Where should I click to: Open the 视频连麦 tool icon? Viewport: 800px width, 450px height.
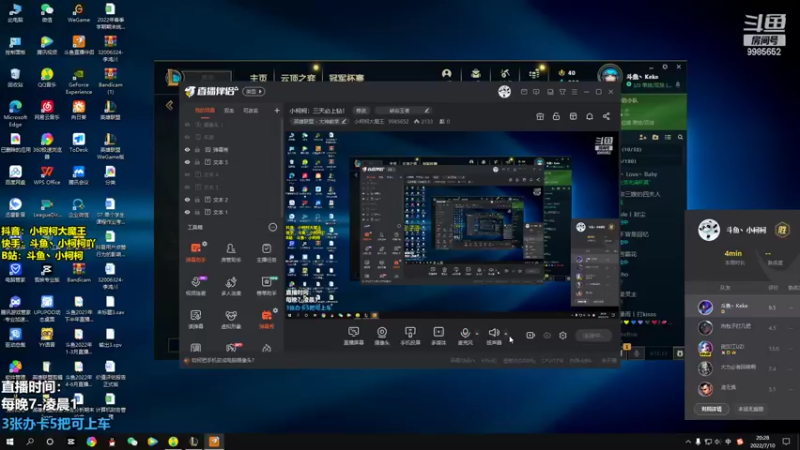[195, 286]
